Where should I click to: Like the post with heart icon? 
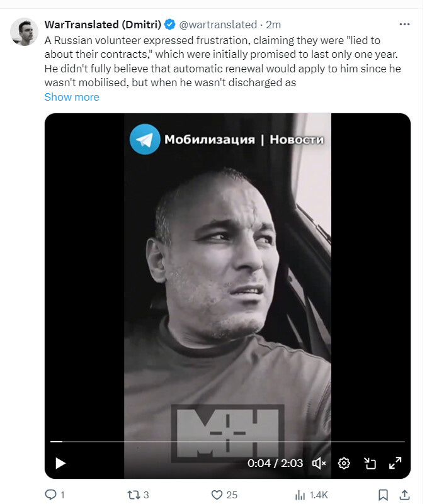pos(217,495)
